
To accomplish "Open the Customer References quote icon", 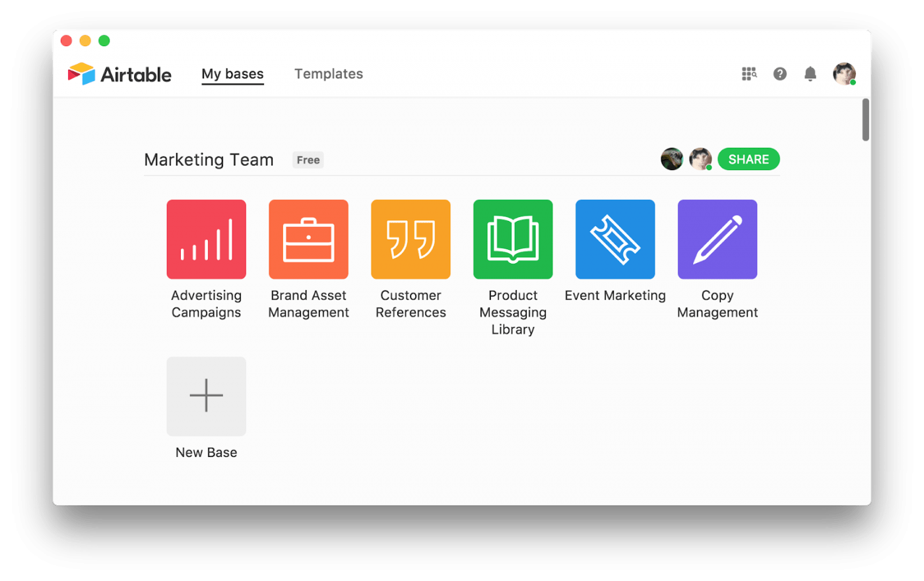I will click(x=411, y=239).
